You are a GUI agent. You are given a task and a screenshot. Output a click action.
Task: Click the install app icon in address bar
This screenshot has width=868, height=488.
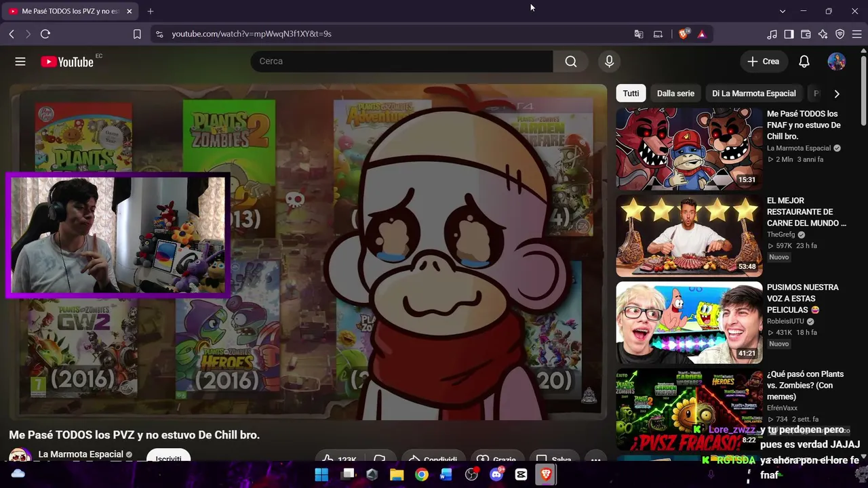(x=658, y=34)
